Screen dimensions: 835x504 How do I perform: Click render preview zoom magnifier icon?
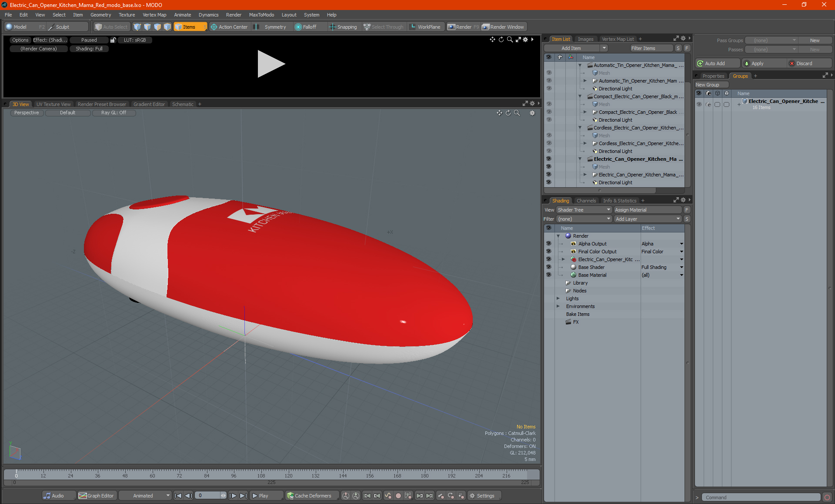pos(510,40)
